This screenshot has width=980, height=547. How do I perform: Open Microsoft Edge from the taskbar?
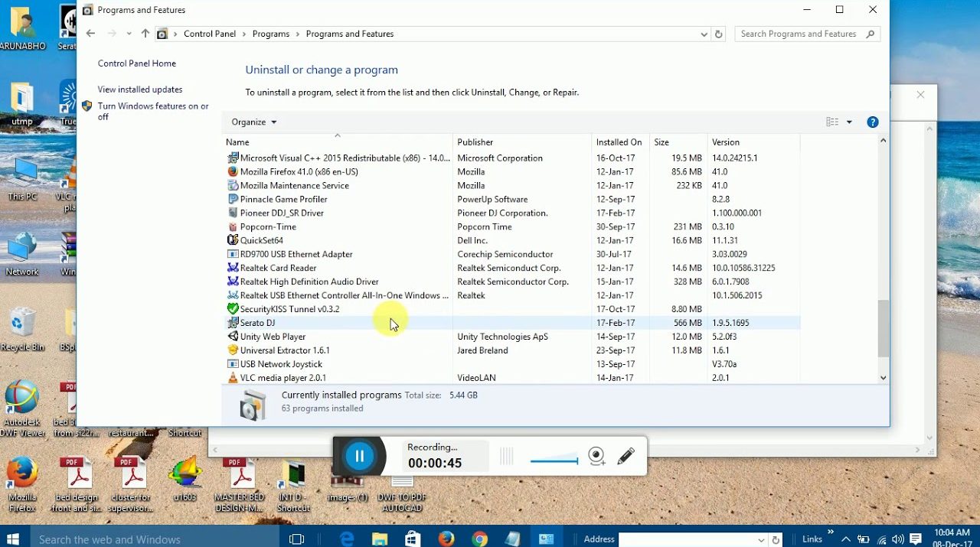coord(347,539)
